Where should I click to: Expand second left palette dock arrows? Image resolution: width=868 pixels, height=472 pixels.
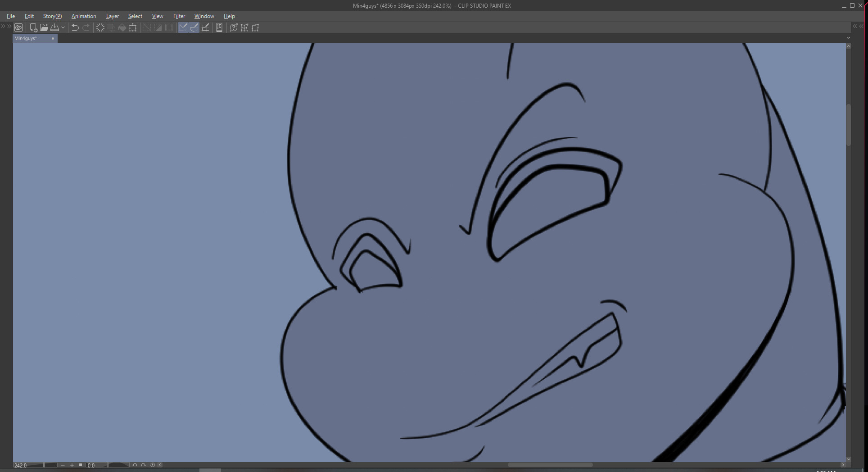(x=9, y=27)
